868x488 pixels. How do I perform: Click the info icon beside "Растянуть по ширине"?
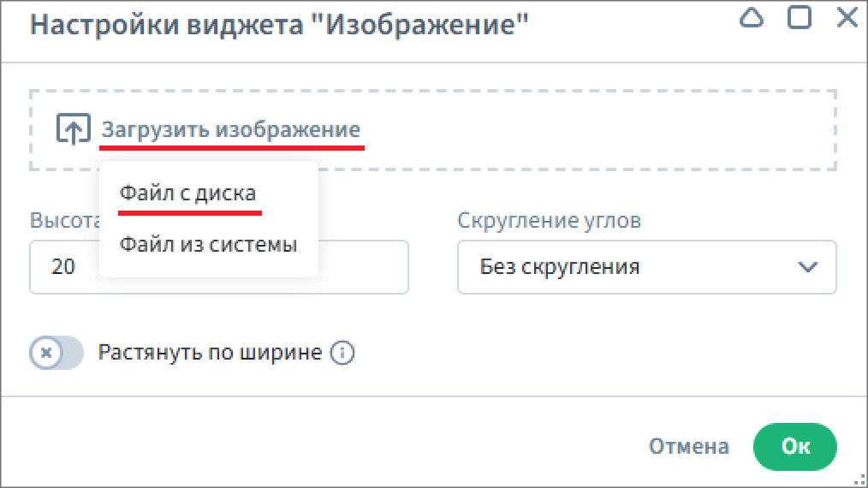tap(342, 353)
